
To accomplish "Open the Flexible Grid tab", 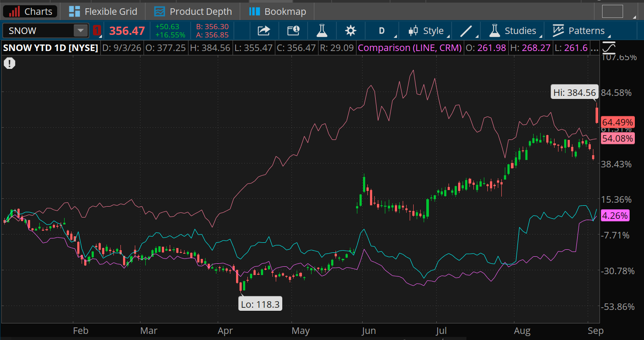I will pos(103,11).
